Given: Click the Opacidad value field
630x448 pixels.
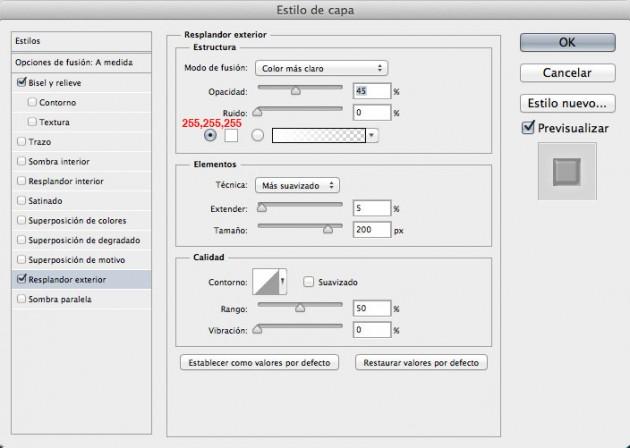Looking at the screenshot, I should (x=372, y=91).
